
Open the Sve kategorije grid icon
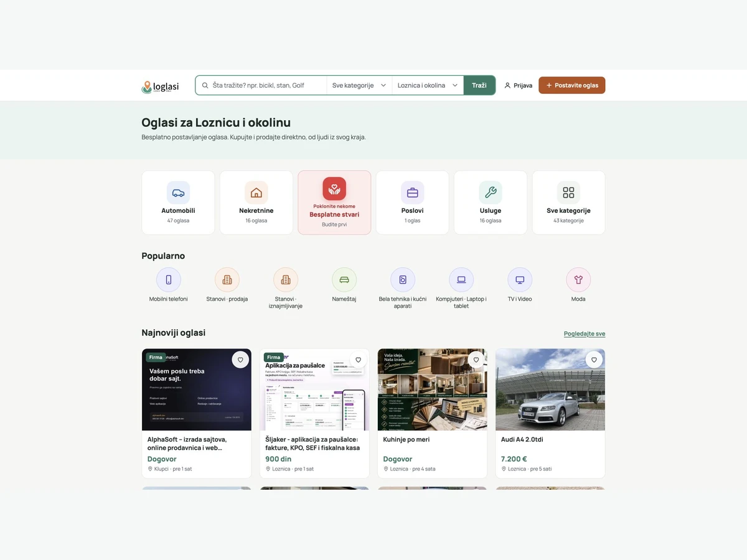(568, 193)
